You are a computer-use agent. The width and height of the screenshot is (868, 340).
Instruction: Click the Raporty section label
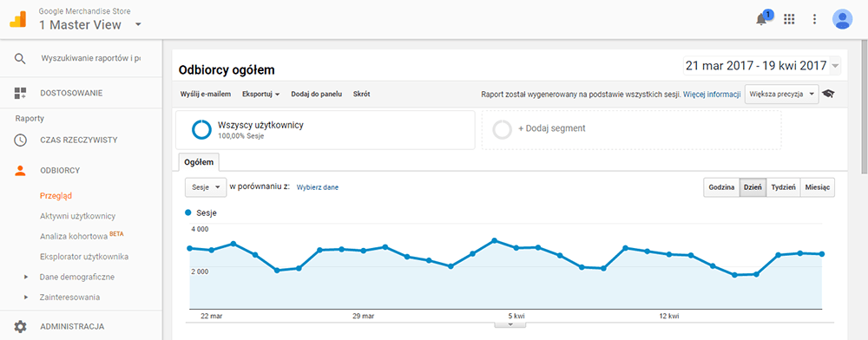30,118
